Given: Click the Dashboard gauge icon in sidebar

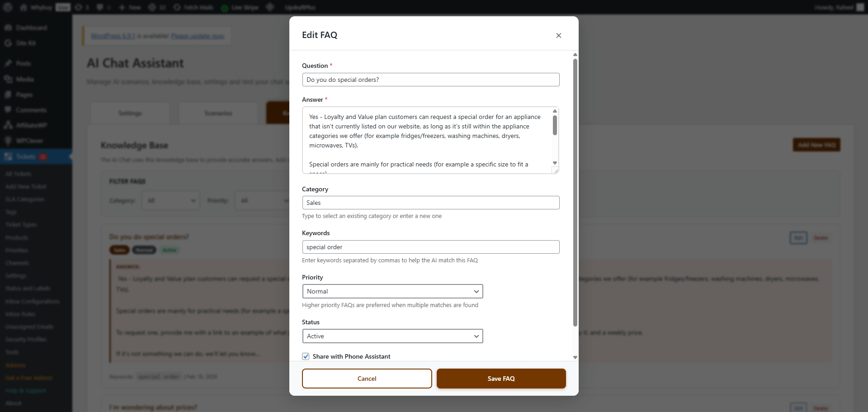Looking at the screenshot, I should click(8, 28).
